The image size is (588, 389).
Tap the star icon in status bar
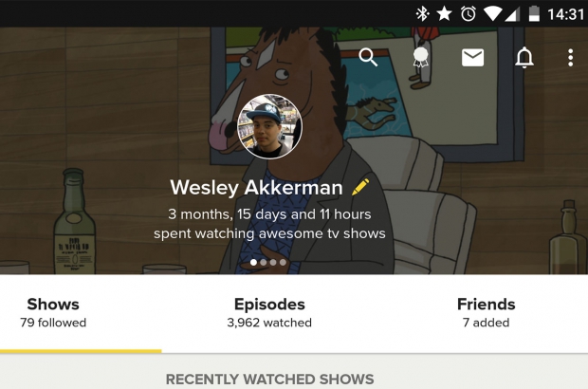click(445, 14)
